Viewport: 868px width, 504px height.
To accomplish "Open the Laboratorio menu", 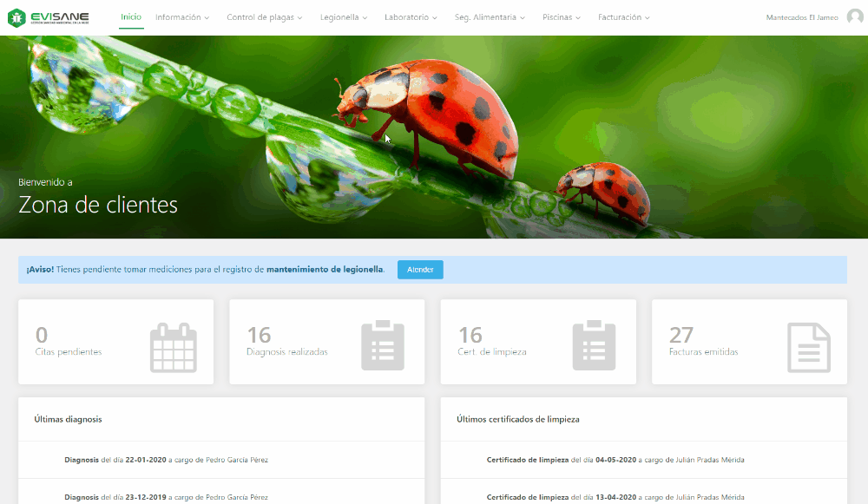I will pos(411,17).
